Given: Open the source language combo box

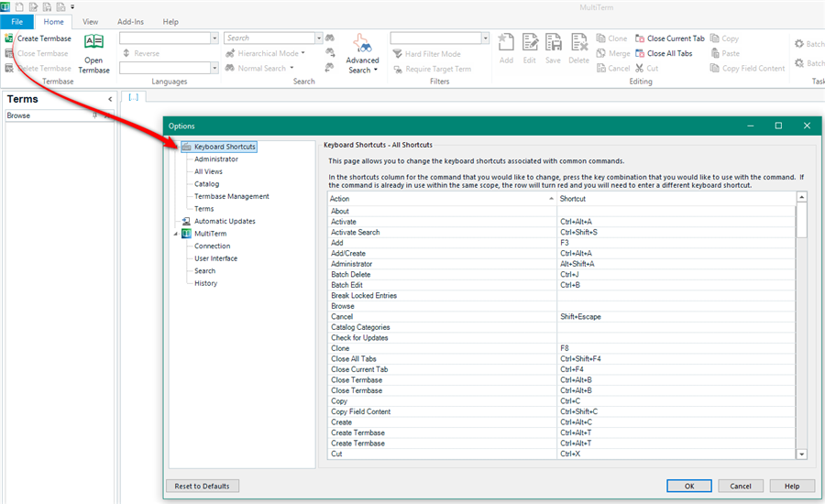Looking at the screenshot, I should (x=169, y=38).
